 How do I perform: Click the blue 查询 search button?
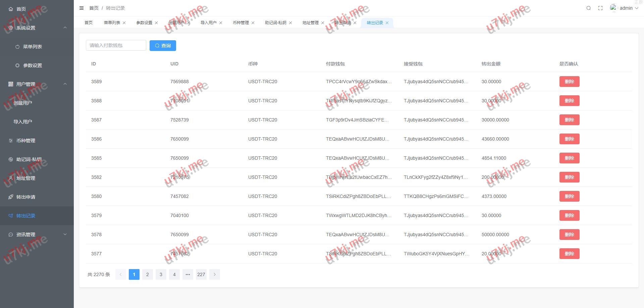[163, 46]
